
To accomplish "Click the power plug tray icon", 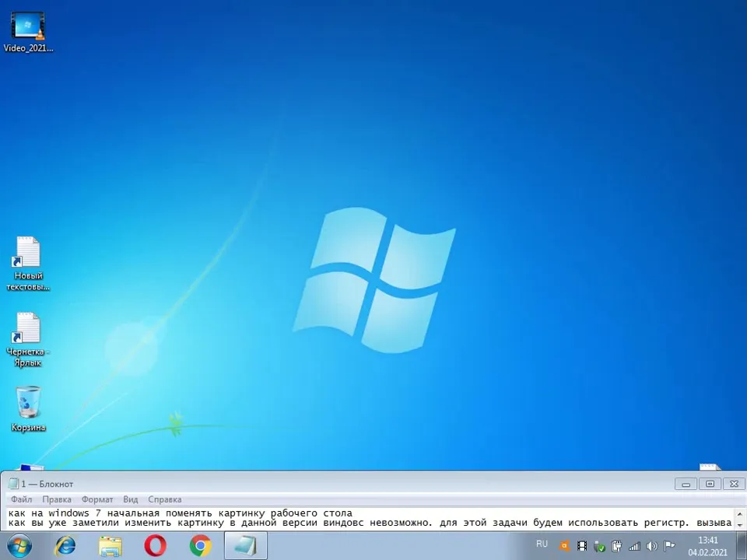I will coord(616,546).
